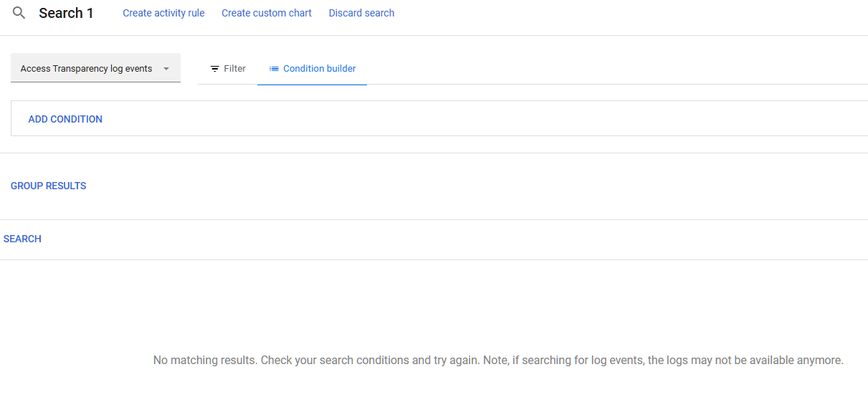Open the Access Transparency log events selector
The image size is (868, 415).
click(x=86, y=67)
